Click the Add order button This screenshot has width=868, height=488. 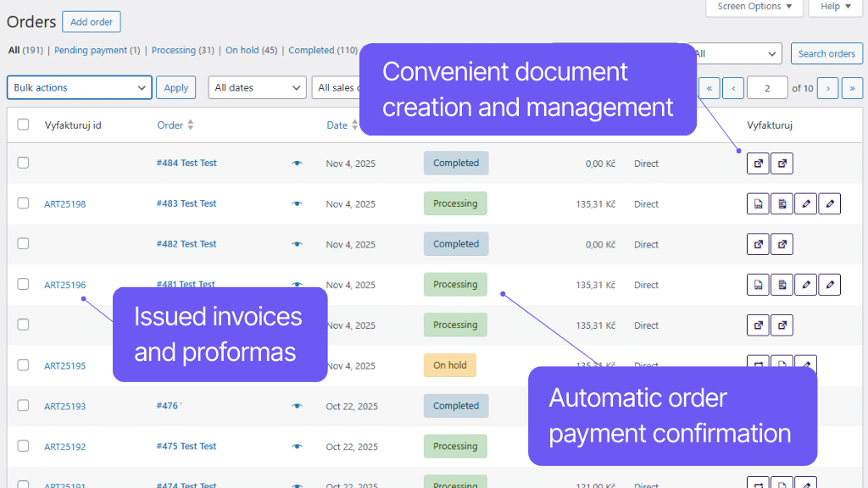pos(92,22)
